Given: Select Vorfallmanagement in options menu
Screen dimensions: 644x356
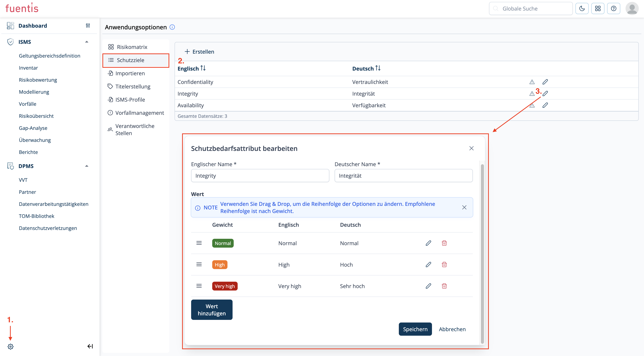Looking at the screenshot, I should coord(139,113).
